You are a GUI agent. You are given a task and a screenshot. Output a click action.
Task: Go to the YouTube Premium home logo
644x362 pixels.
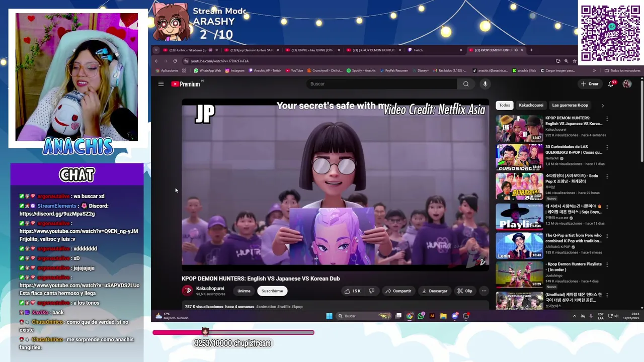(186, 84)
